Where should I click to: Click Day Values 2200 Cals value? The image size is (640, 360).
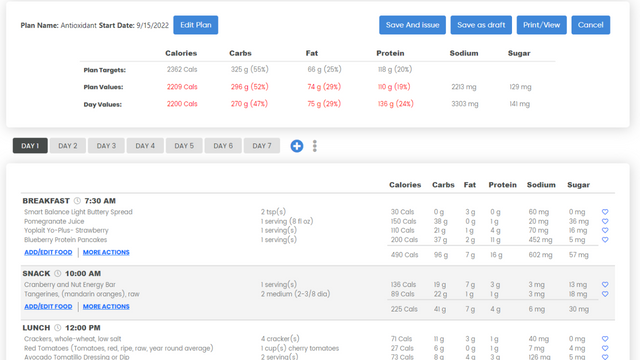coord(182,104)
